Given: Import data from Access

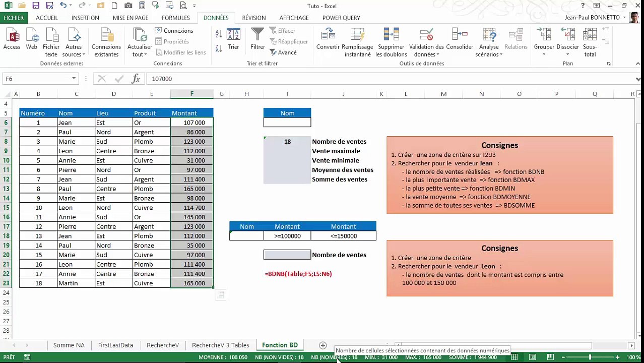Looking at the screenshot, I should click(12, 40).
